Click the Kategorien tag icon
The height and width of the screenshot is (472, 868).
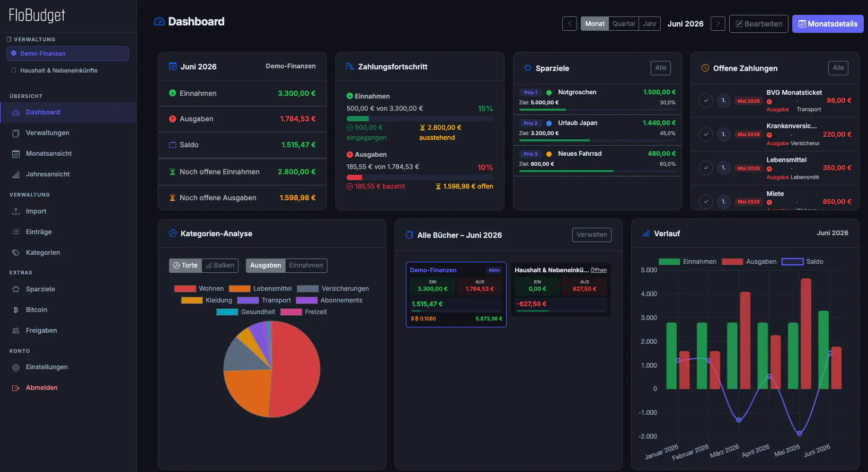16,253
